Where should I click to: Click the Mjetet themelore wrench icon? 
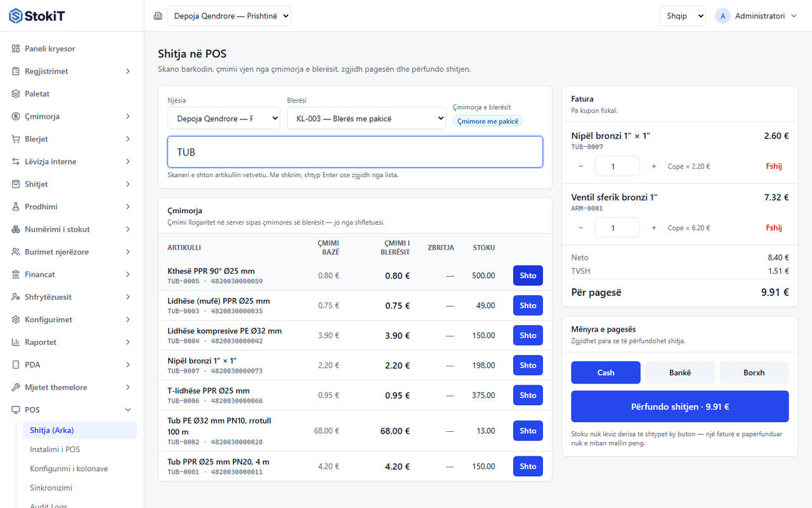click(x=16, y=387)
